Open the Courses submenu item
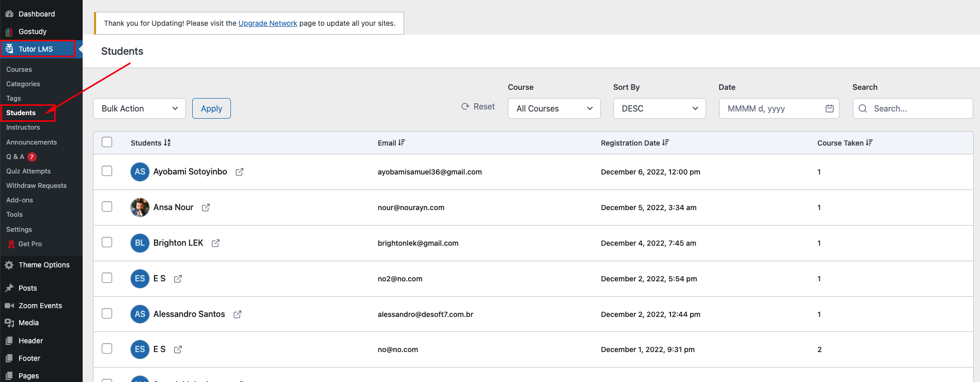The width and height of the screenshot is (980, 382). (19, 70)
